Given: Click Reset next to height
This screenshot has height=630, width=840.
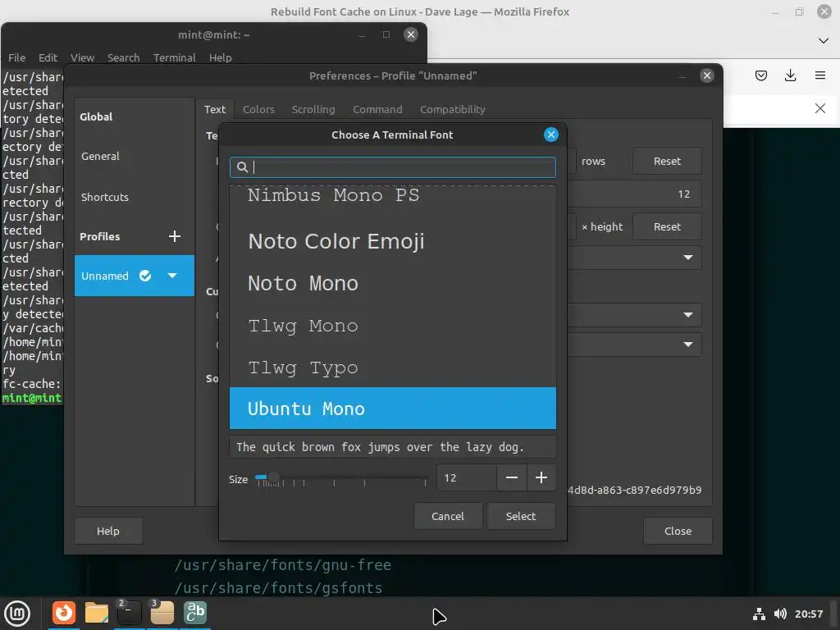Looking at the screenshot, I should point(667,226).
